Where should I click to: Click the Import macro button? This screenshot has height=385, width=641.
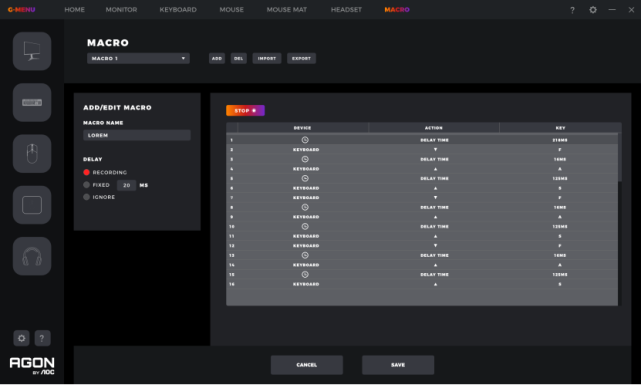[x=267, y=58]
